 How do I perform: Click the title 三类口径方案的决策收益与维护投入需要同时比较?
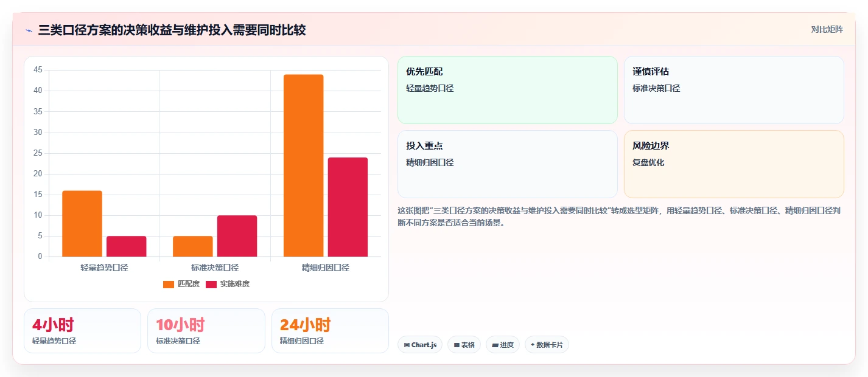pos(172,30)
